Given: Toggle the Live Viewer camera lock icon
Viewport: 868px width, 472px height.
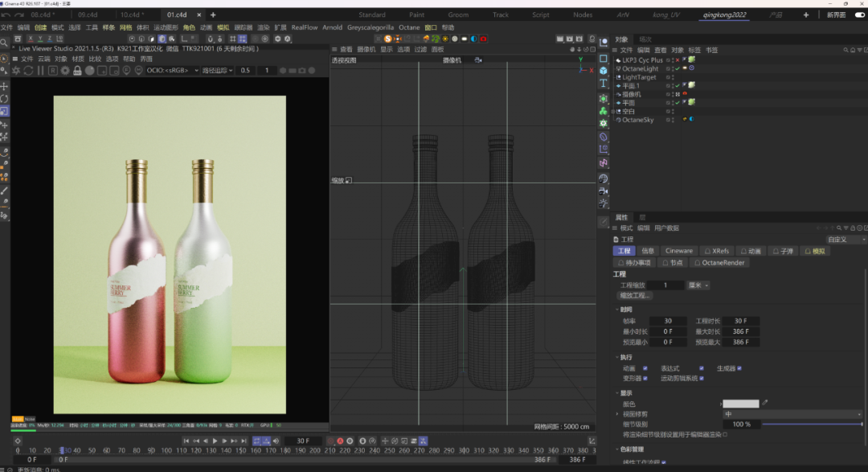Looking at the screenshot, I should pyautogui.click(x=77, y=70).
